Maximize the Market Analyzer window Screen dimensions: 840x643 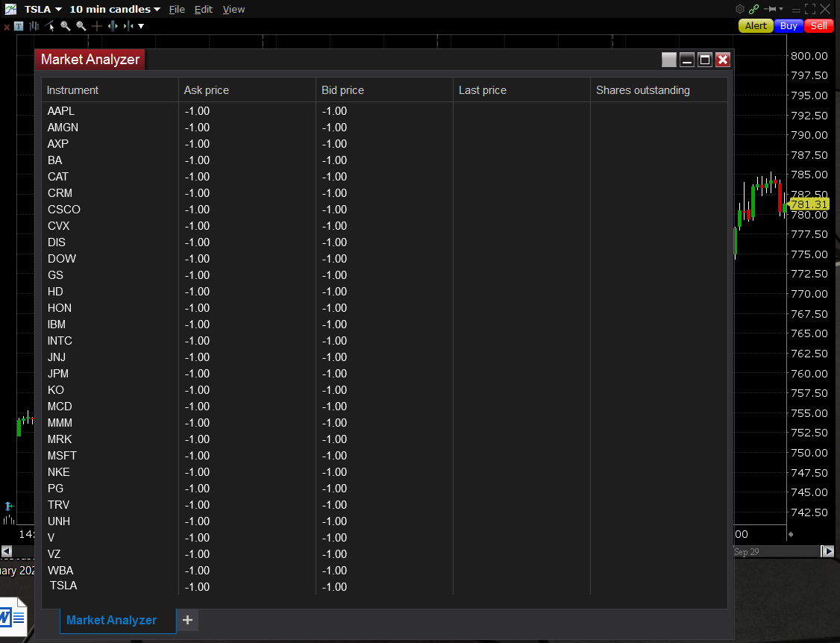[705, 60]
